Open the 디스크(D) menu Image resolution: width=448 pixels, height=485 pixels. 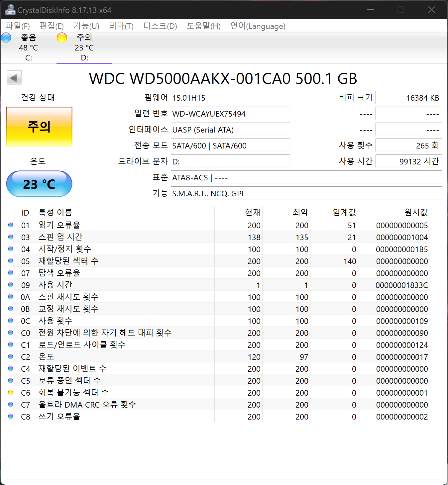[160, 26]
